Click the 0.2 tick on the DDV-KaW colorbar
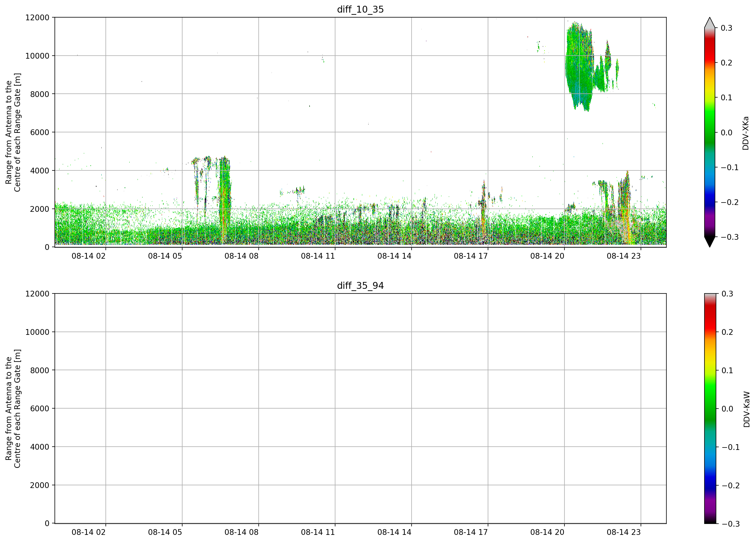 pos(727,332)
